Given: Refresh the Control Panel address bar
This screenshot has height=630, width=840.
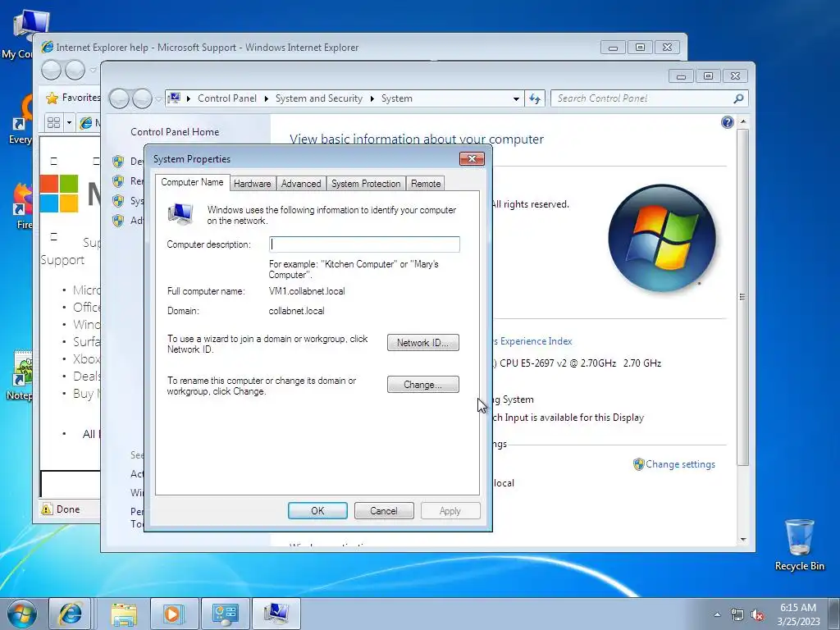Looking at the screenshot, I should point(535,98).
